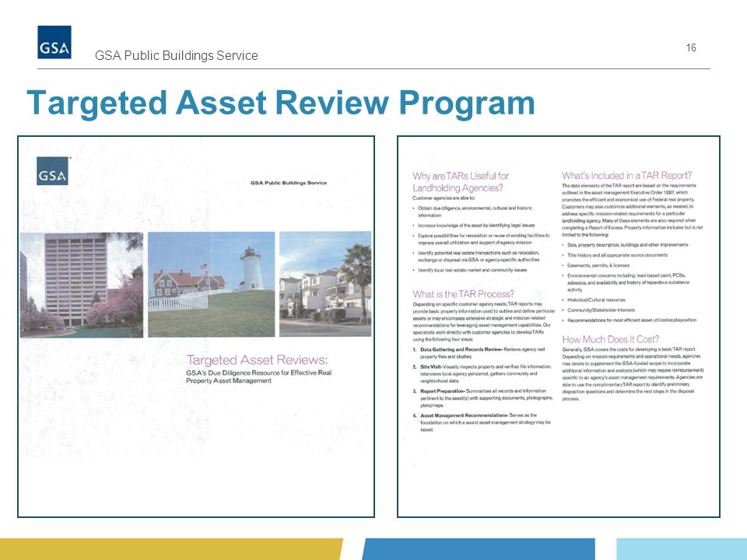This screenshot has width=747, height=560.
Task: Click the 'Asset Management Recommendations' step text
Action: point(482,422)
